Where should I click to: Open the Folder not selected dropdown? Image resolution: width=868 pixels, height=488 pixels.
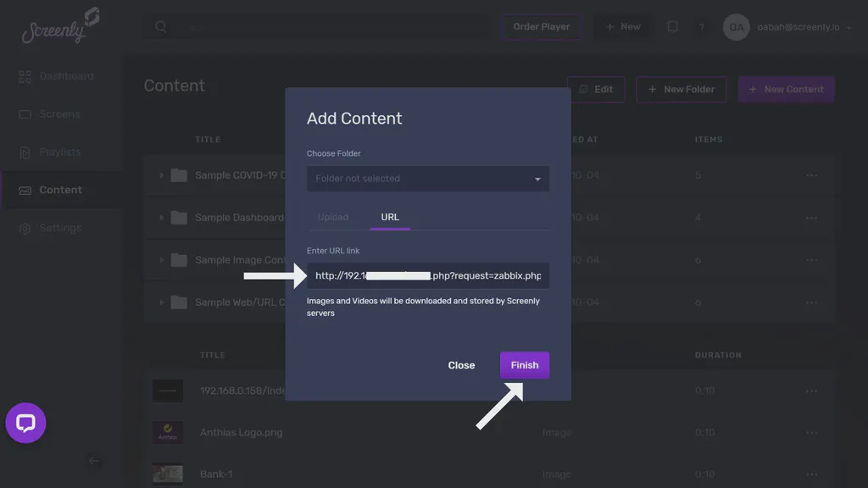pos(427,178)
